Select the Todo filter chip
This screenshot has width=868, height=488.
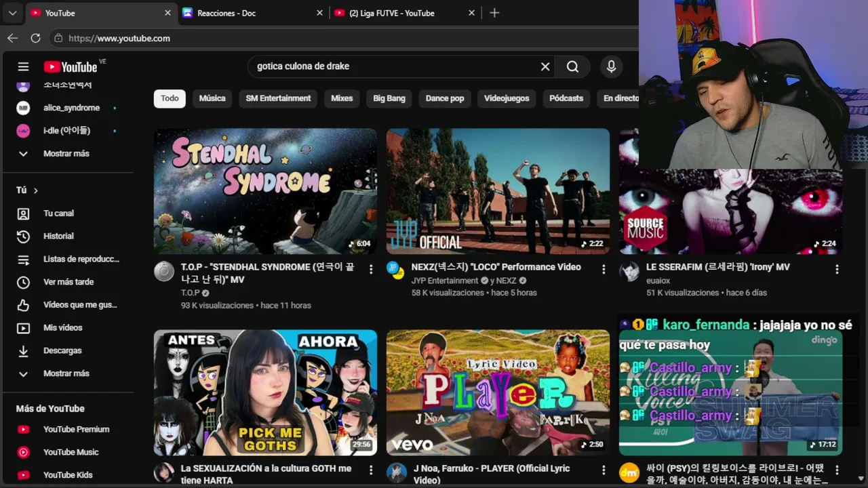(170, 98)
